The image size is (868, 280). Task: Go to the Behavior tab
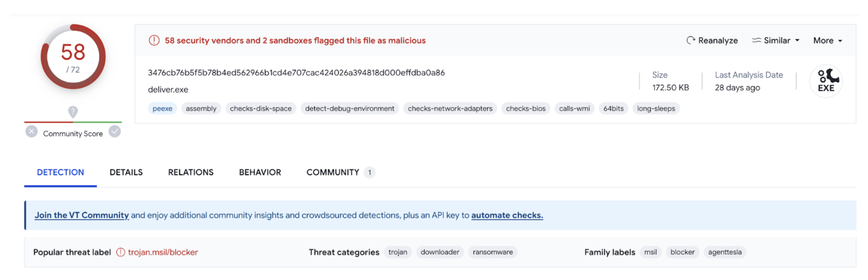(x=260, y=173)
